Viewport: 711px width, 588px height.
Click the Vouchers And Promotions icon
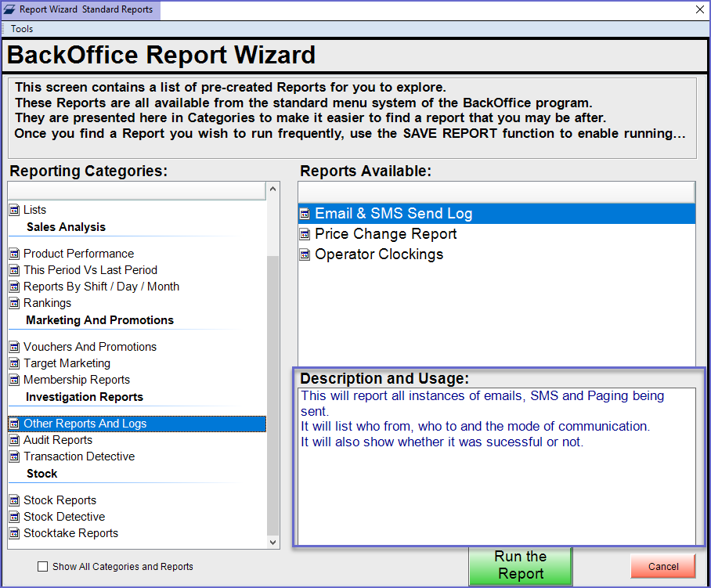click(x=14, y=347)
